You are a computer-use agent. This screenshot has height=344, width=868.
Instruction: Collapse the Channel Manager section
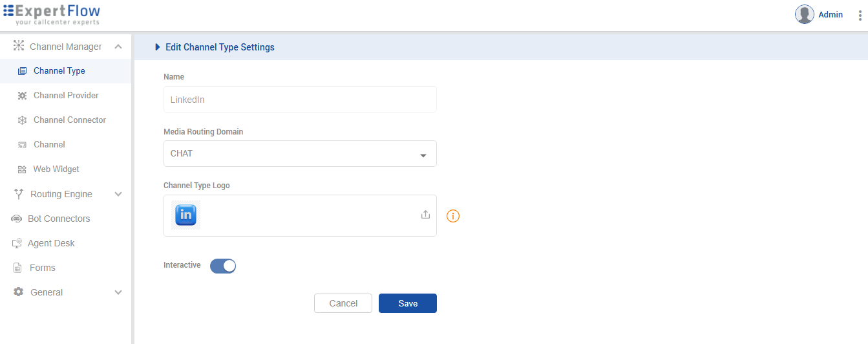click(x=118, y=47)
